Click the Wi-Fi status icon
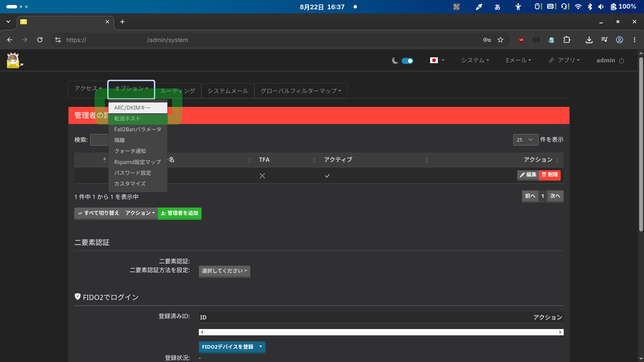 tap(578, 7)
